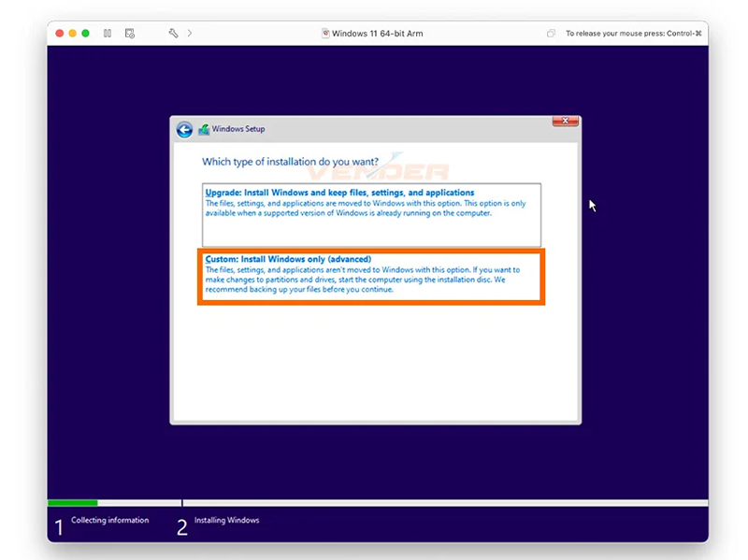Viewport: 748px width, 560px height.
Task: Click the 'To release your mouse press' hint
Action: click(x=634, y=34)
